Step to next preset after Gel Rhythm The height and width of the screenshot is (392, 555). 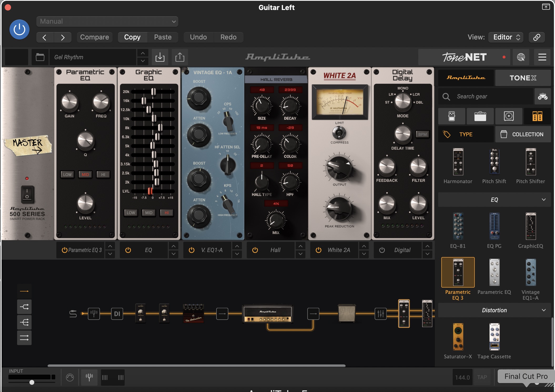143,61
